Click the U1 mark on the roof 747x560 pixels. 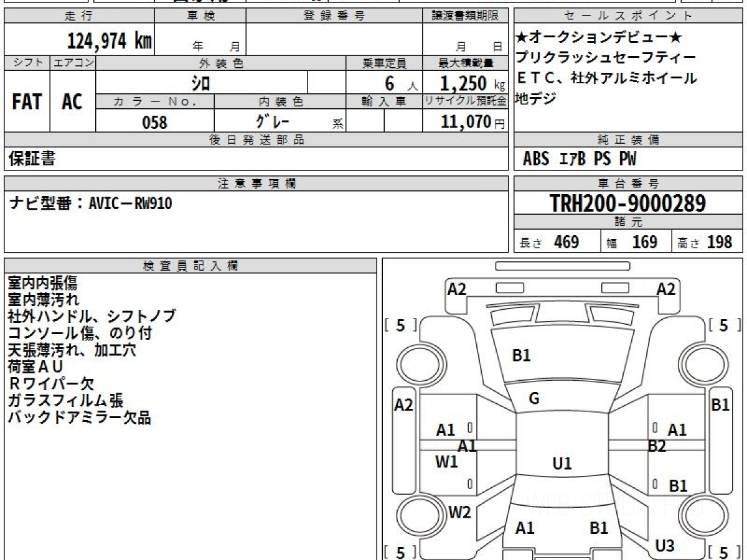pos(562,463)
